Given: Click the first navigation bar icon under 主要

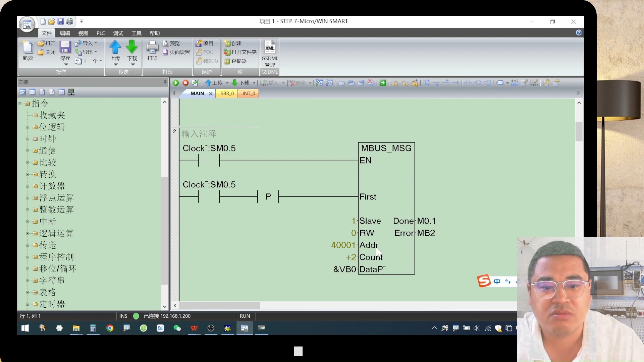Looking at the screenshot, I should point(22,92).
